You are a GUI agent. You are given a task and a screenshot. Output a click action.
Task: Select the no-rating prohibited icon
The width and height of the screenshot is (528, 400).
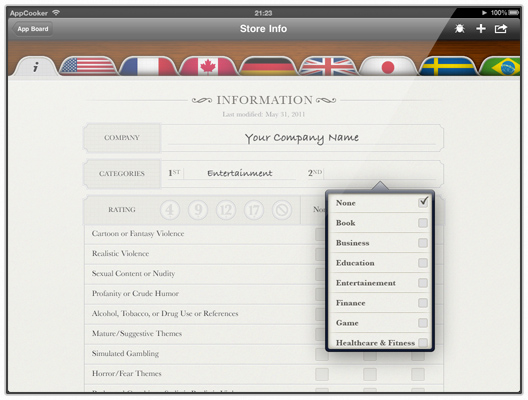tap(282, 210)
